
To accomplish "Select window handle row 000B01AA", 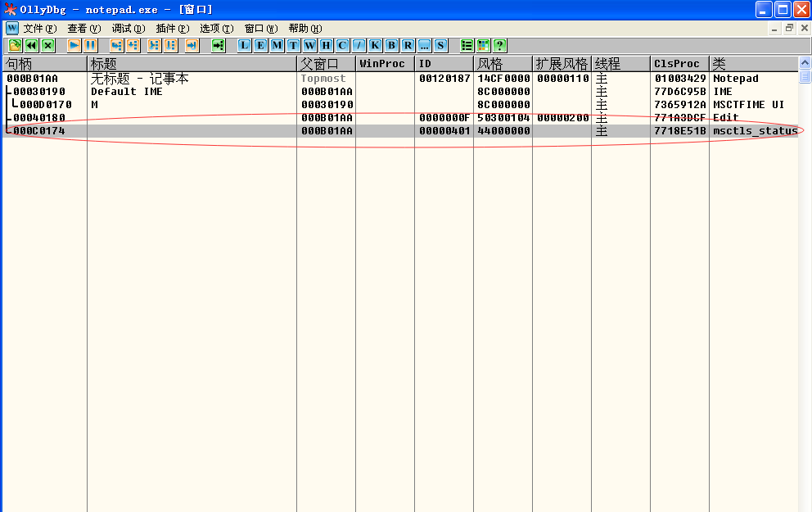I will click(400, 79).
